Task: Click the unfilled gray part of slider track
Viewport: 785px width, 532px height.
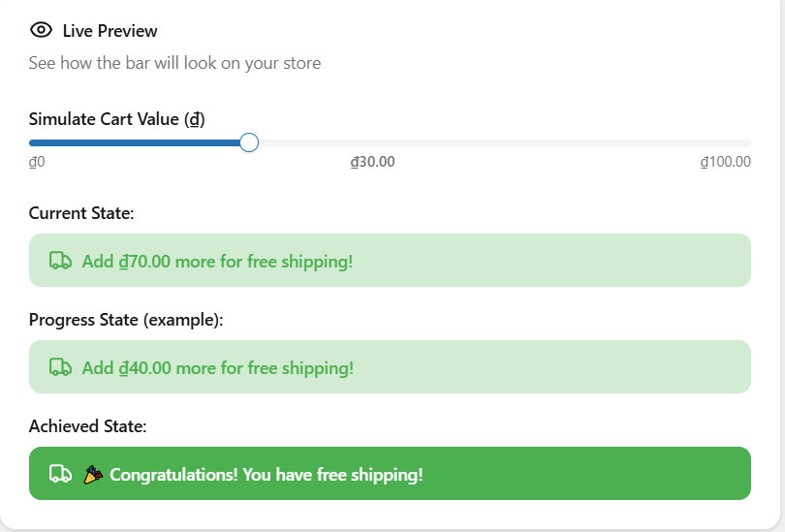Action: tap(504, 142)
